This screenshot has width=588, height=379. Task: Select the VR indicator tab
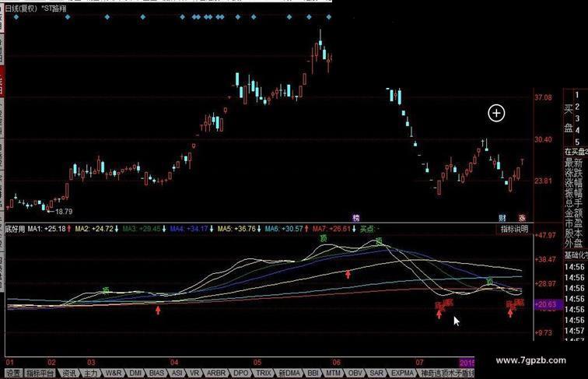click(194, 374)
